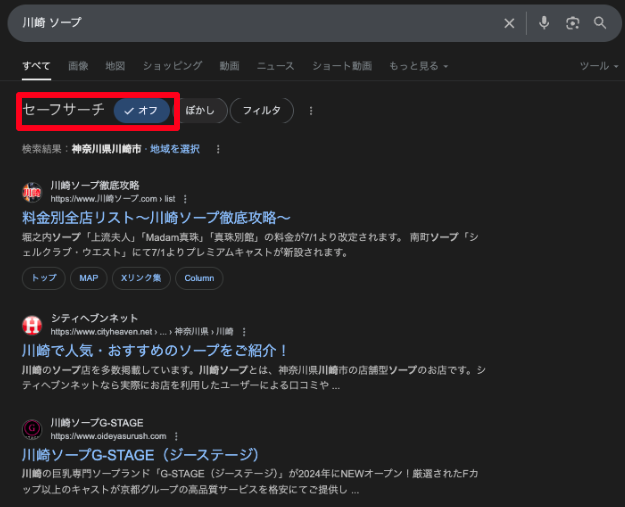
Task: Click the https://www.oideyasurush.com URL text
Action: [x=108, y=436]
